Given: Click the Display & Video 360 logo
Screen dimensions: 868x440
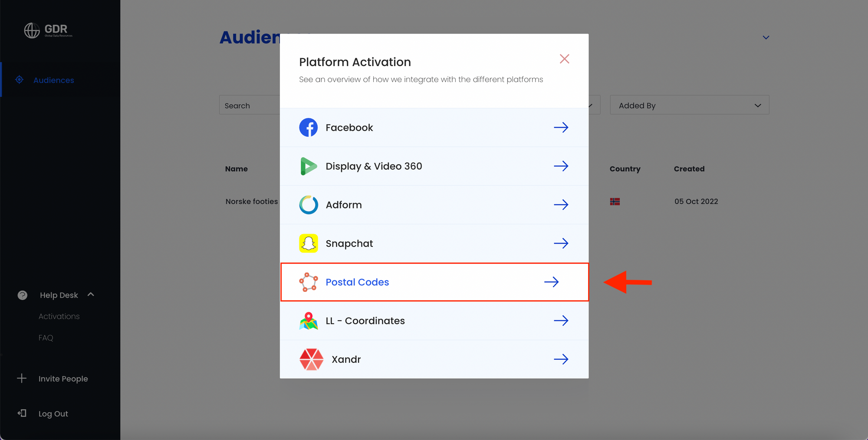Looking at the screenshot, I should 309,166.
